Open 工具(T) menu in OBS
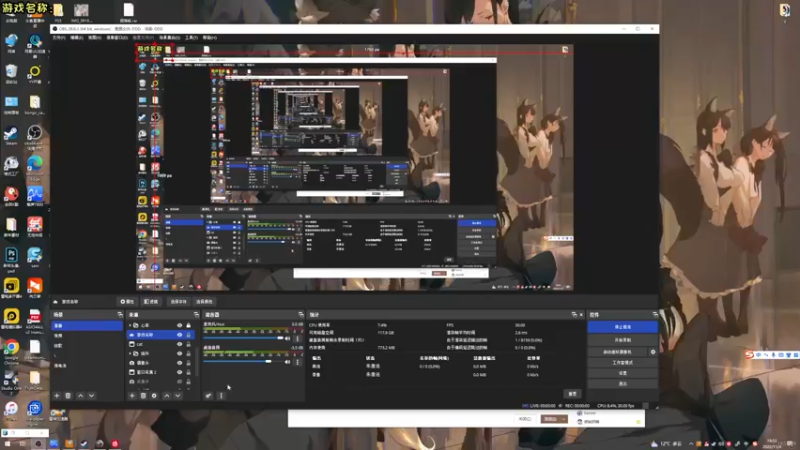800x450 pixels. (x=191, y=38)
